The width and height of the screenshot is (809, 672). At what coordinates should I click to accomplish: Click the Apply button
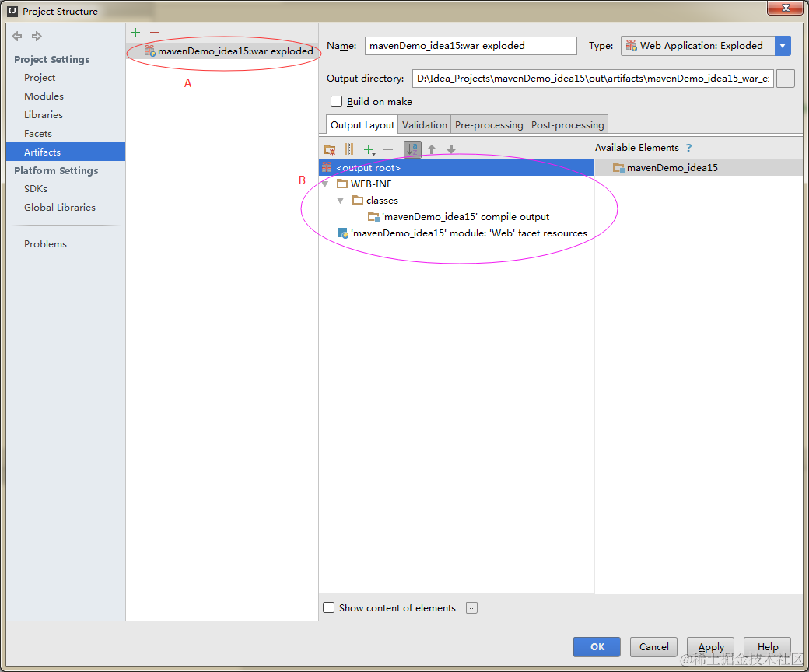pos(711,647)
